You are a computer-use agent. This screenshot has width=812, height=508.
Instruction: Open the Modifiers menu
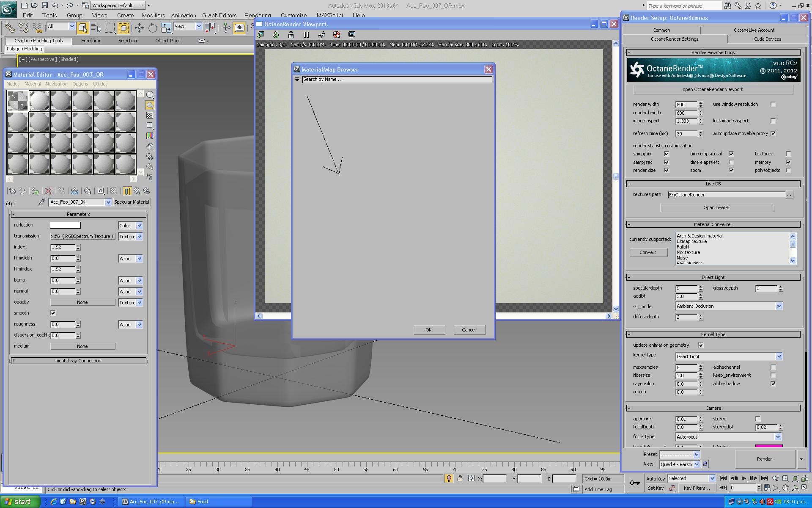pyautogui.click(x=153, y=15)
